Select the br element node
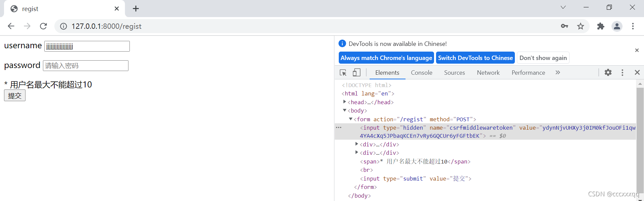 pos(367,170)
